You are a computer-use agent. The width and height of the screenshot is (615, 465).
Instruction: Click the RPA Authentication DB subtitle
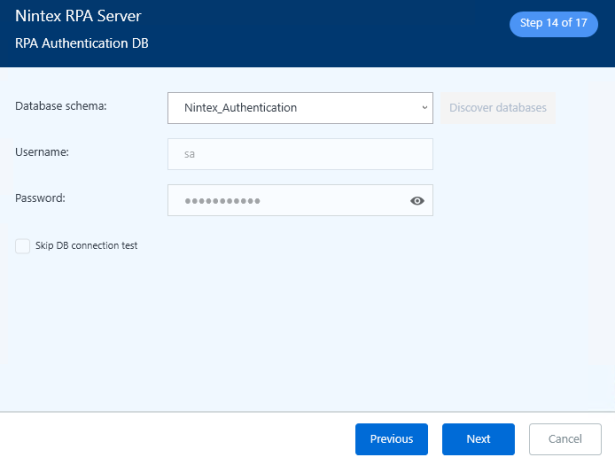(82, 44)
